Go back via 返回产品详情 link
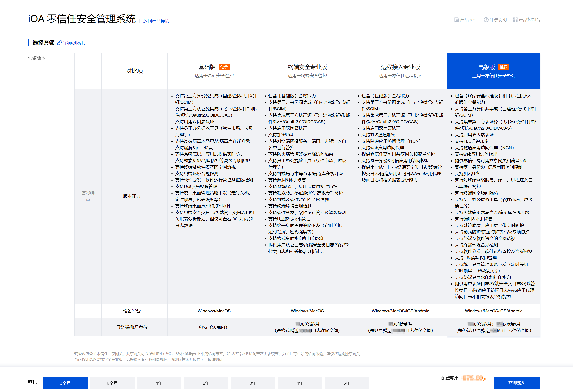This screenshot has height=392, width=573. pos(156,21)
